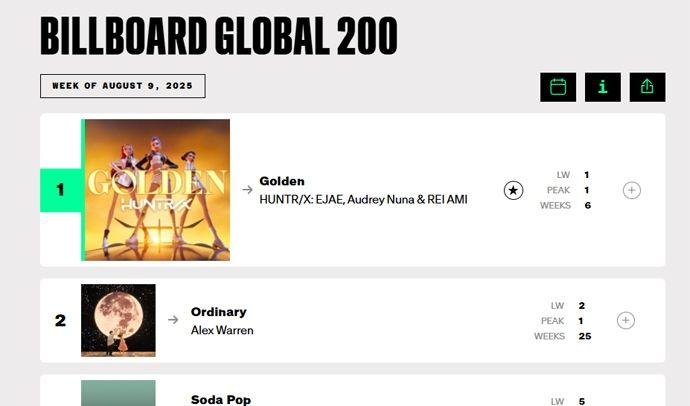Viewport: 690px width, 406px height.
Task: Open the calendar date picker icon
Action: tap(558, 87)
